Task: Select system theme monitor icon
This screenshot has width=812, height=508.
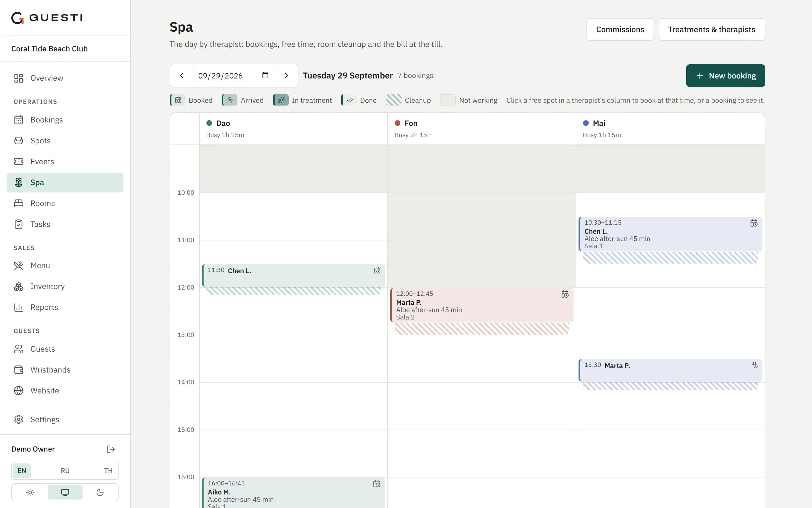Action: point(65,492)
